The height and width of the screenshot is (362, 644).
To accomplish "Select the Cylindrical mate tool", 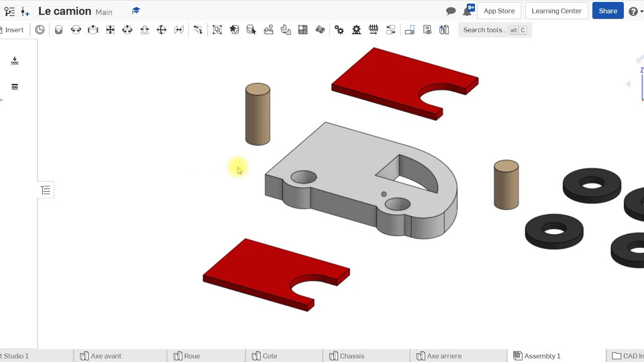I will [x=127, y=30].
